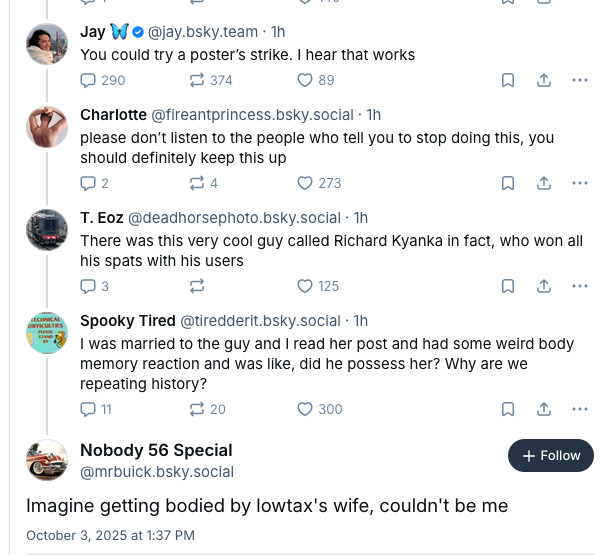This screenshot has height=555, width=607.
Task: Like Jay's post with 89 likes
Action: (306, 80)
